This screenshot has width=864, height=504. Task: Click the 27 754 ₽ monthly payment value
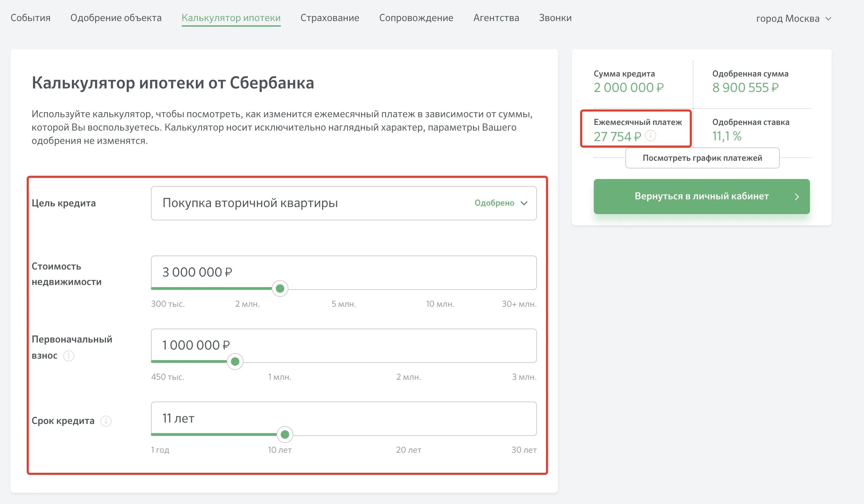coord(617,137)
